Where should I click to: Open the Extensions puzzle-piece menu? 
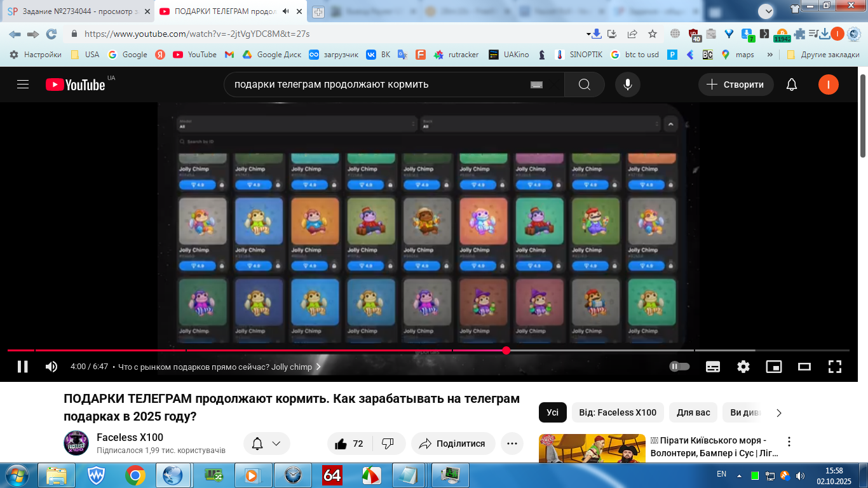pos(799,34)
